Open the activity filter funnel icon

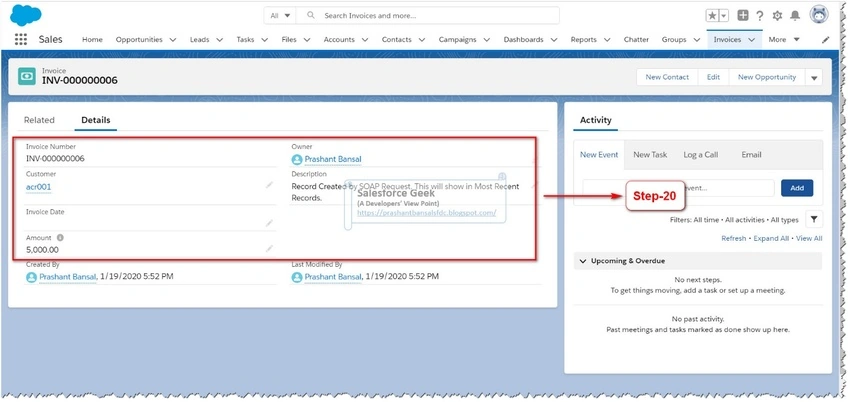[x=814, y=219]
